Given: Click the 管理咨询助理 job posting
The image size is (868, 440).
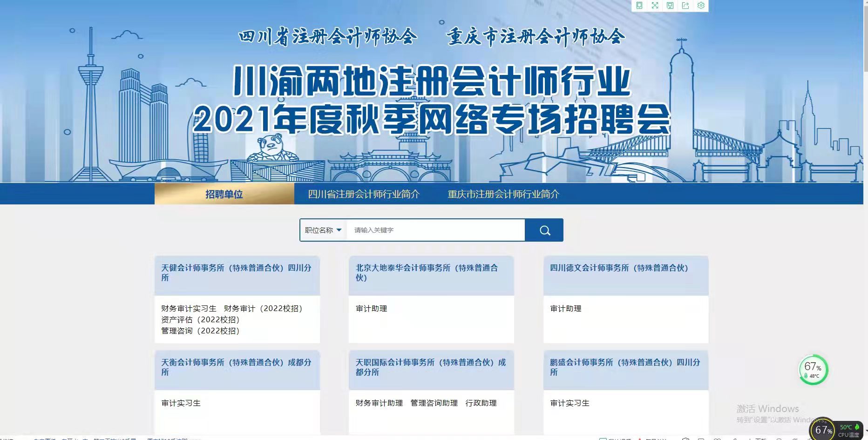Looking at the screenshot, I should pyautogui.click(x=434, y=403).
